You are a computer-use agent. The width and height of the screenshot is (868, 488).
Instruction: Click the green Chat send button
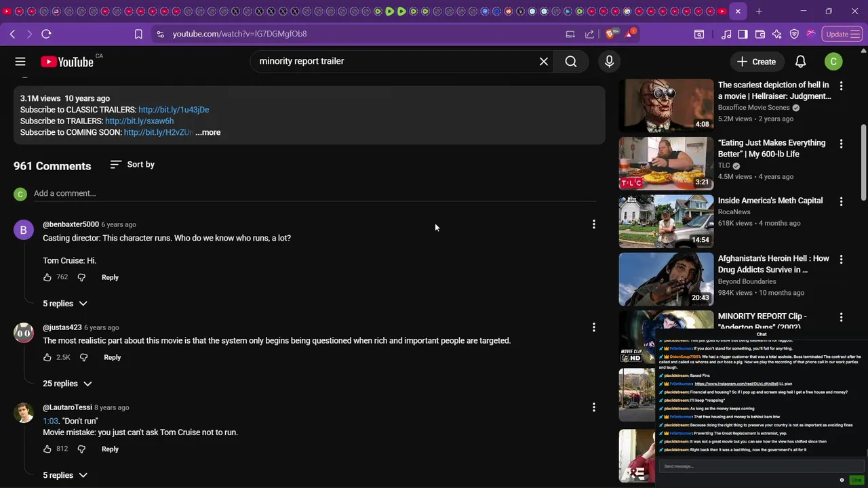[856, 480]
